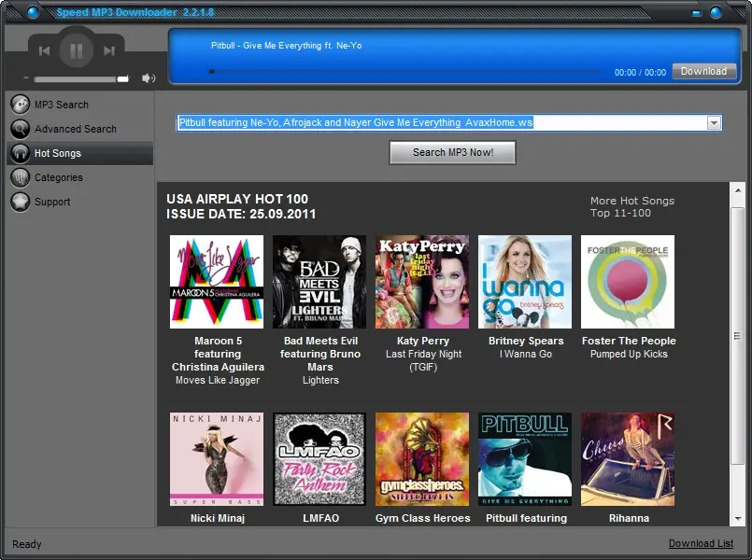Click Nicki Minaj artist name
This screenshot has height=560, width=752.
(218, 518)
